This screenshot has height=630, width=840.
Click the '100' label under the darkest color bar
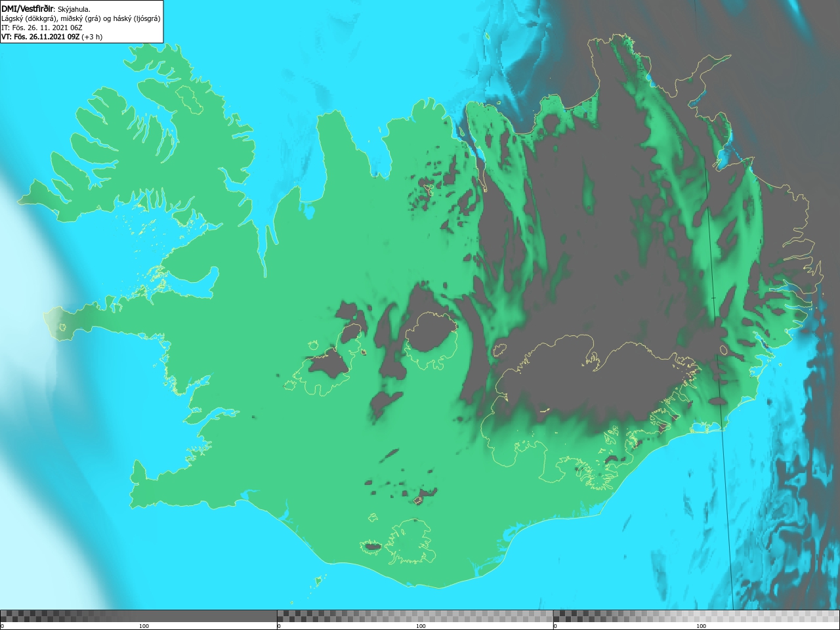click(x=144, y=626)
